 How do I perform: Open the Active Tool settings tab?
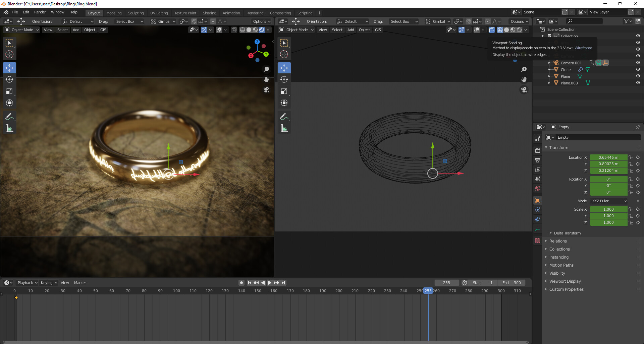tap(538, 138)
